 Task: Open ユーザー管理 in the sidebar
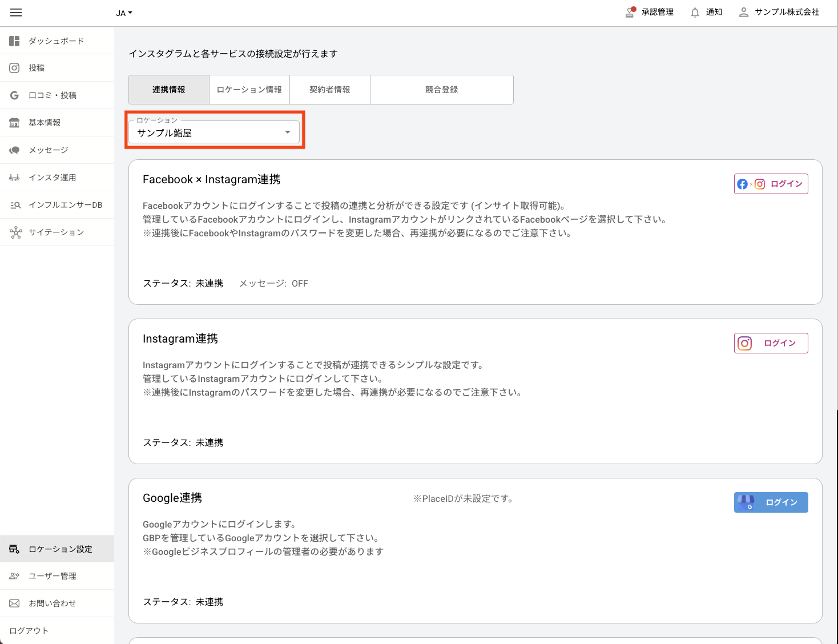click(x=52, y=576)
